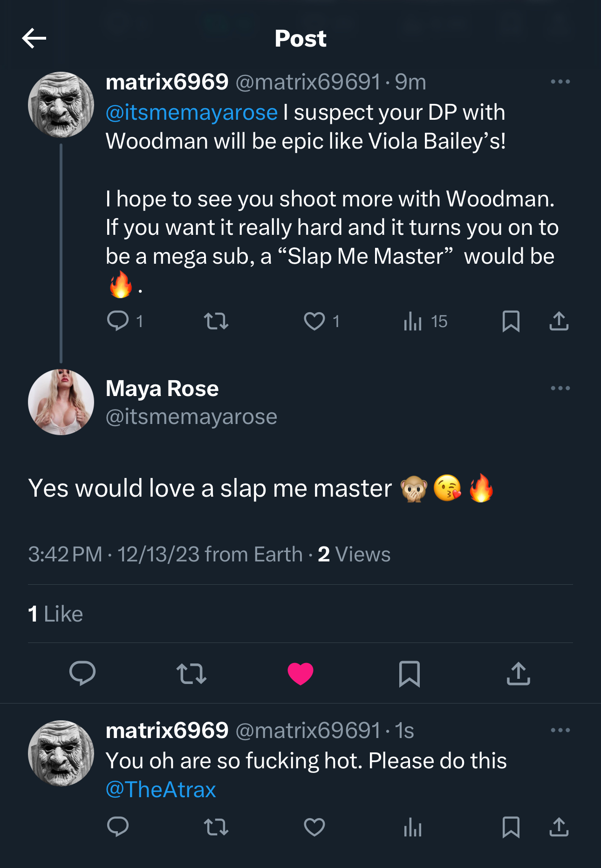Open Maya Rose's profile picture

(x=61, y=402)
